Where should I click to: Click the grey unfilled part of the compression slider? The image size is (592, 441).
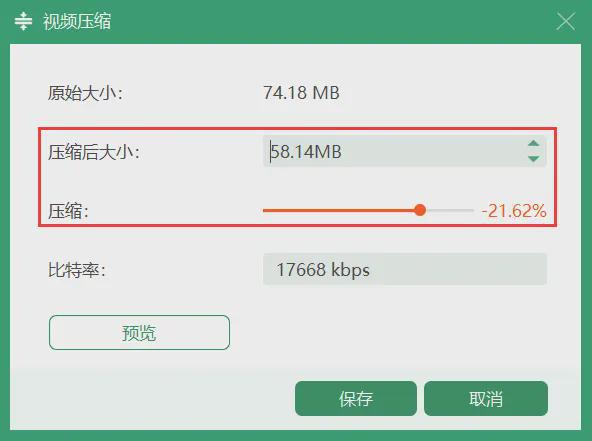450,210
